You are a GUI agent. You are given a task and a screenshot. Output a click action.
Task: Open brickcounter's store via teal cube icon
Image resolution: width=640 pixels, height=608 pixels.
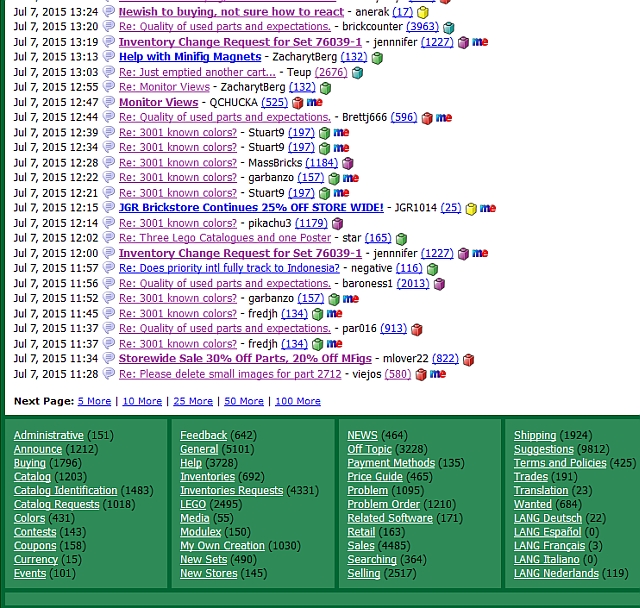pos(448,27)
